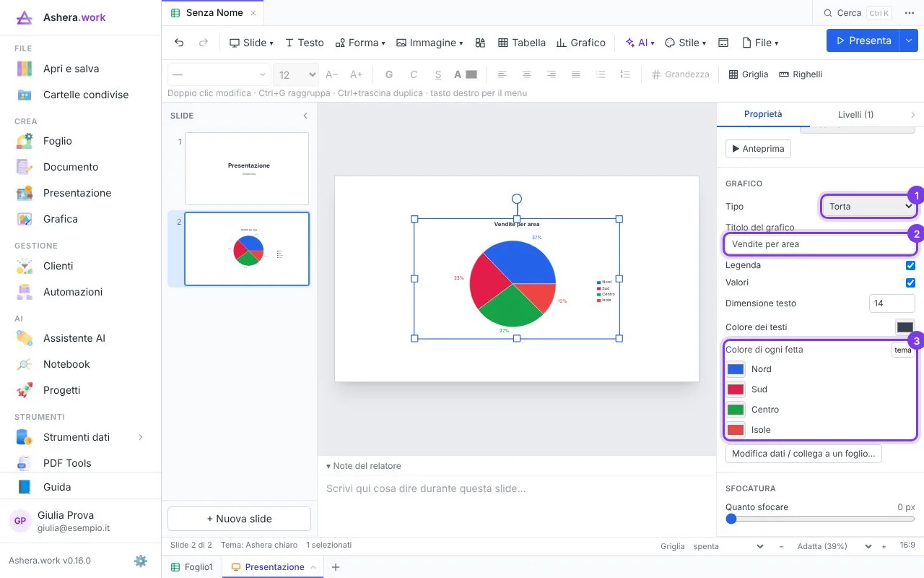Click the undo arrow in the toolbar
The image size is (924, 578).
point(179,43)
